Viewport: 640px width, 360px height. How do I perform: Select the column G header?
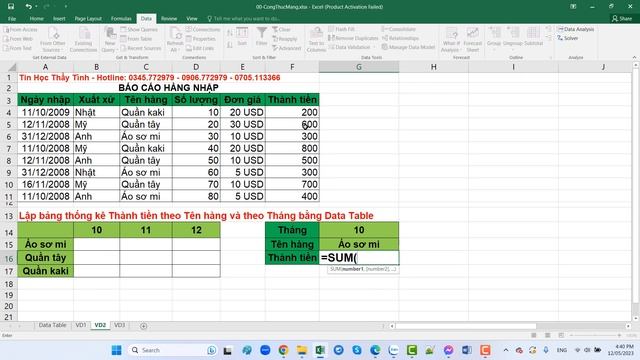(x=359, y=67)
